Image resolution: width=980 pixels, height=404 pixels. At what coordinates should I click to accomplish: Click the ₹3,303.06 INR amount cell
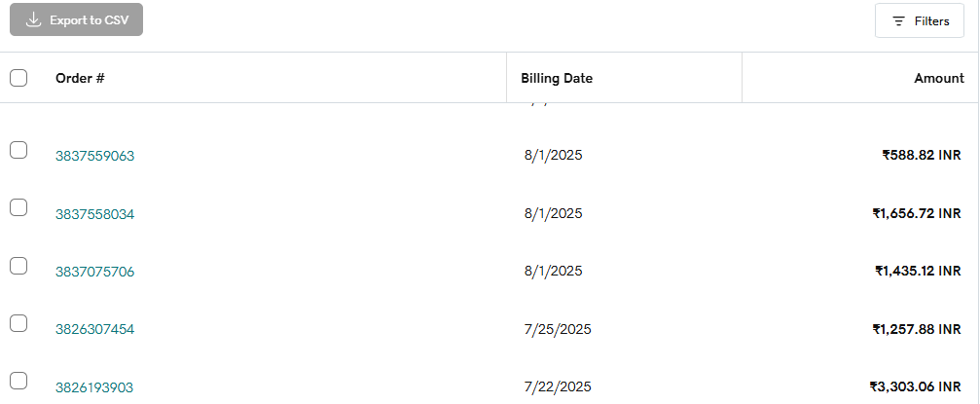(915, 386)
